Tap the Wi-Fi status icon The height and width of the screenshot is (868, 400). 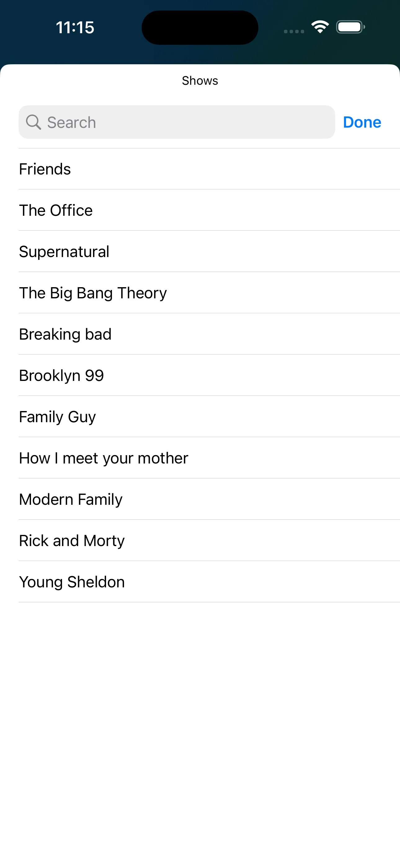pyautogui.click(x=320, y=27)
